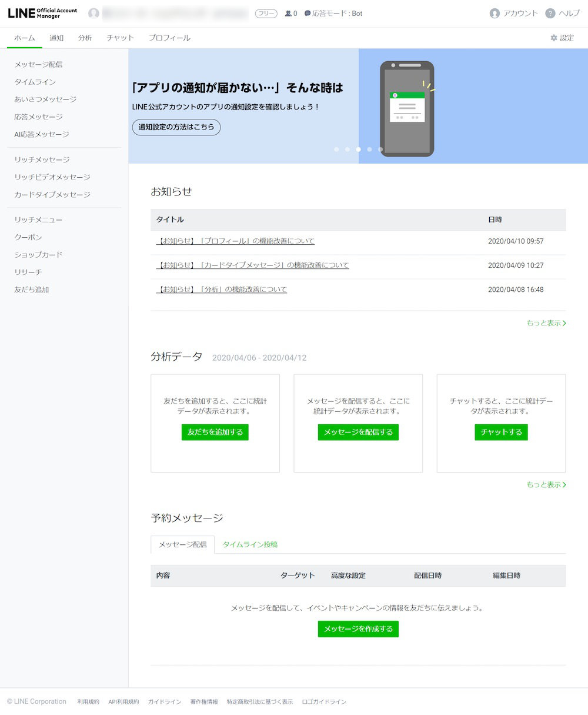Click the ターゲット column header
Screen dimensions: 588x715
298,576
